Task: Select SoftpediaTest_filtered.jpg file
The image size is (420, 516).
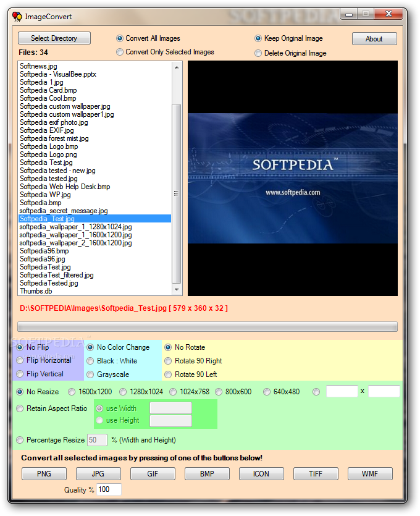Action: pyautogui.click(x=95, y=275)
